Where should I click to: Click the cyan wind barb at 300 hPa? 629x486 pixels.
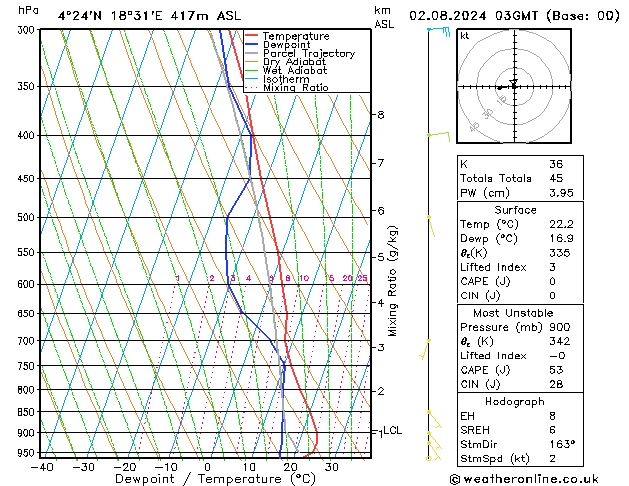point(437,32)
